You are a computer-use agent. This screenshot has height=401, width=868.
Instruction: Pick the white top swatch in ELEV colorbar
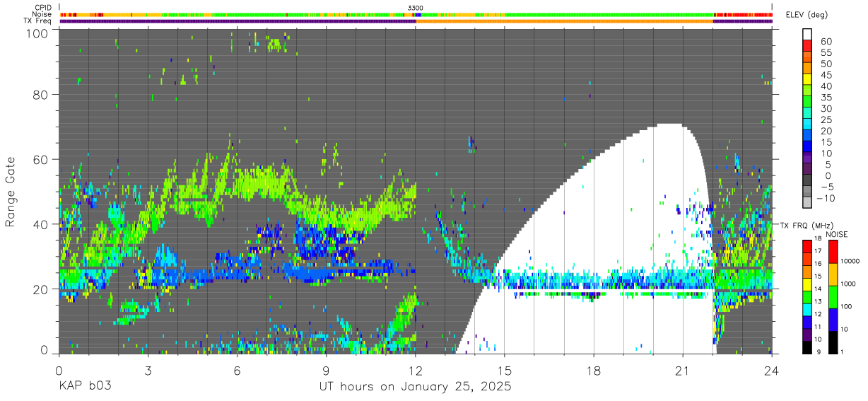(807, 33)
